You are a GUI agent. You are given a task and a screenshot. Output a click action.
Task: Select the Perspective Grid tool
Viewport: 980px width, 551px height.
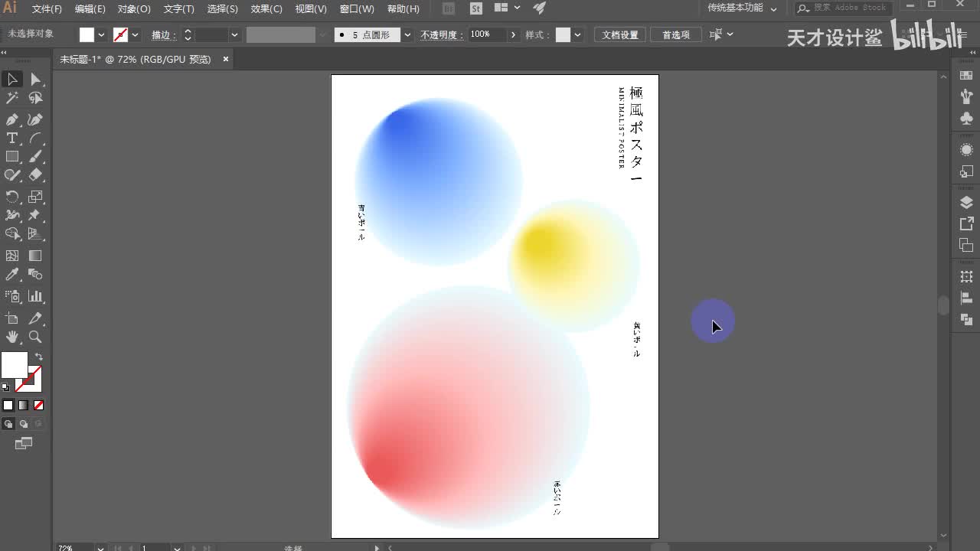pos(35,234)
